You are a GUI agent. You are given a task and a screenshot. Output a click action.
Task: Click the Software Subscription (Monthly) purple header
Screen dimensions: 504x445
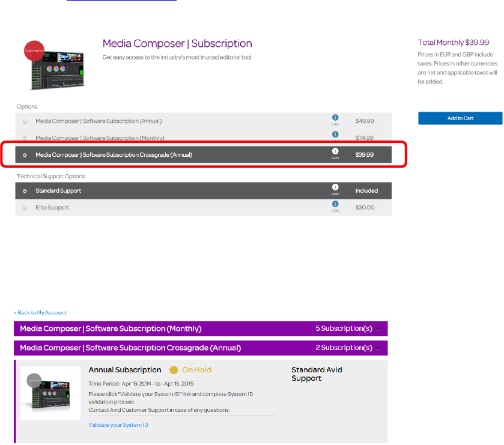point(201,328)
